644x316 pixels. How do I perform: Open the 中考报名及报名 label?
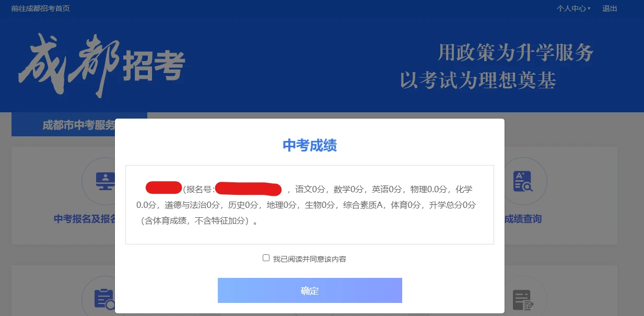(x=85, y=219)
